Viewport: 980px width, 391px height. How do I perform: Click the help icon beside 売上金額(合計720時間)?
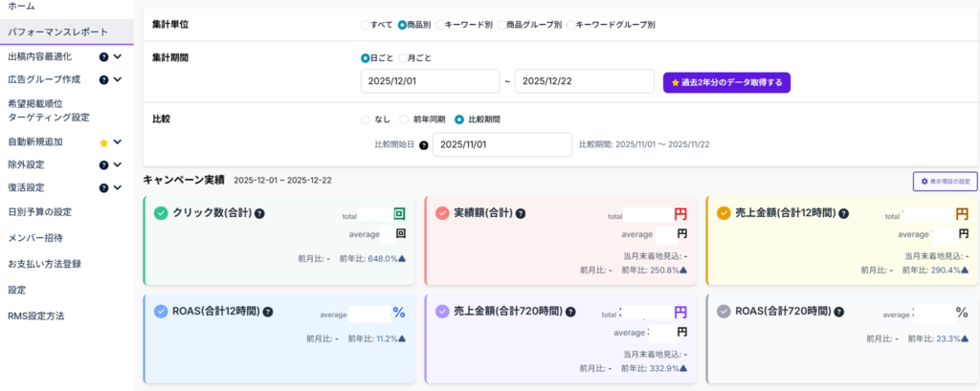point(570,312)
